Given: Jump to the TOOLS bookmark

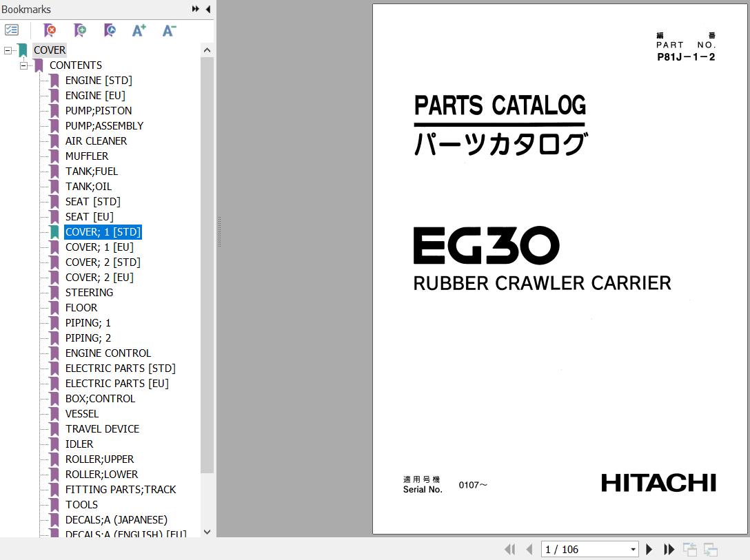Looking at the screenshot, I should [x=81, y=505].
